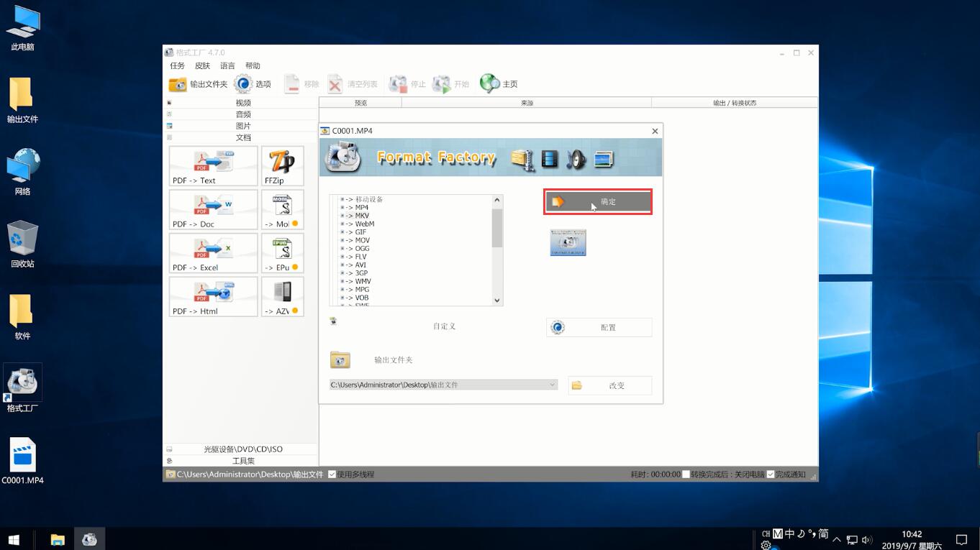
Task: Expand the 图片 category panel
Action: click(x=242, y=126)
